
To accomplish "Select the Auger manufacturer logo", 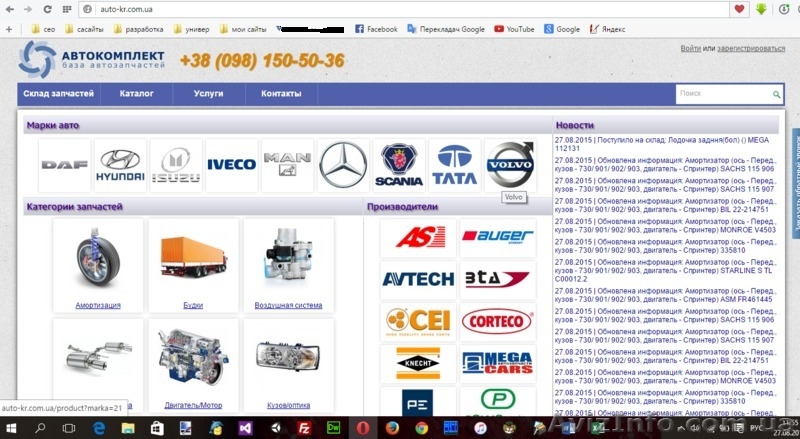I will point(498,237).
